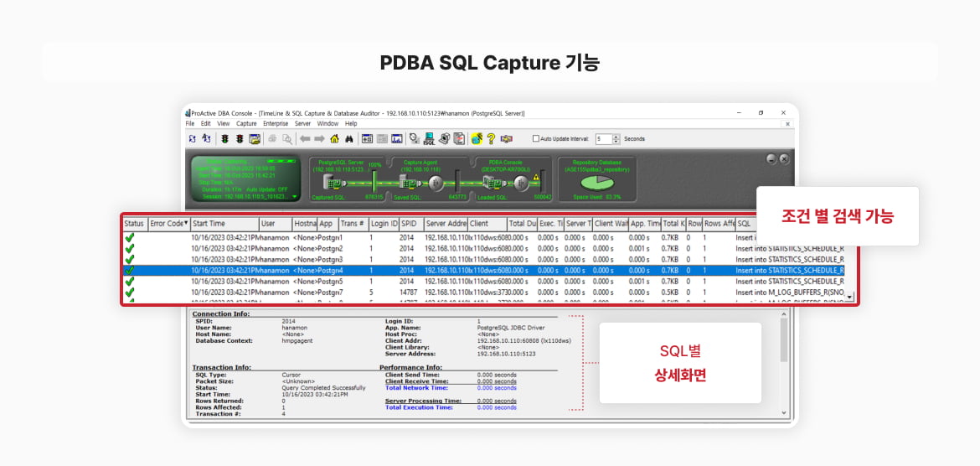Click the print preview magnifier icon
The width and height of the screenshot is (980, 466).
pyautogui.click(x=286, y=139)
